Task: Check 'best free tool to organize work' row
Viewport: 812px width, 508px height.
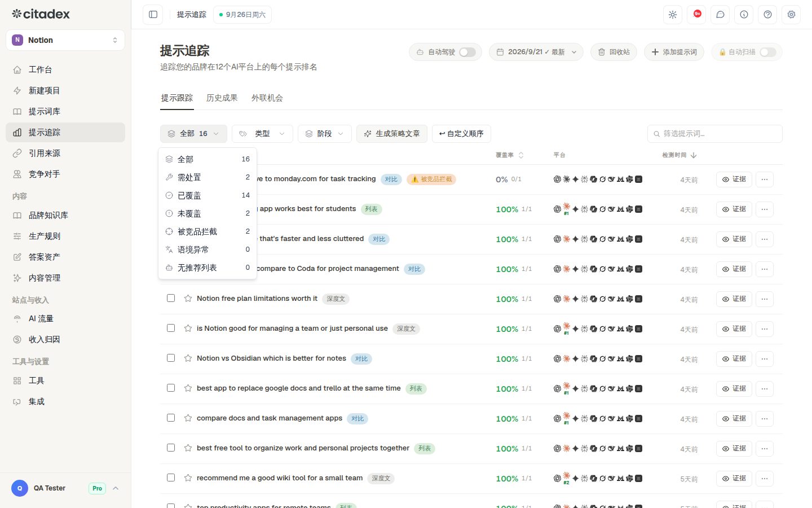Action: 171,448
